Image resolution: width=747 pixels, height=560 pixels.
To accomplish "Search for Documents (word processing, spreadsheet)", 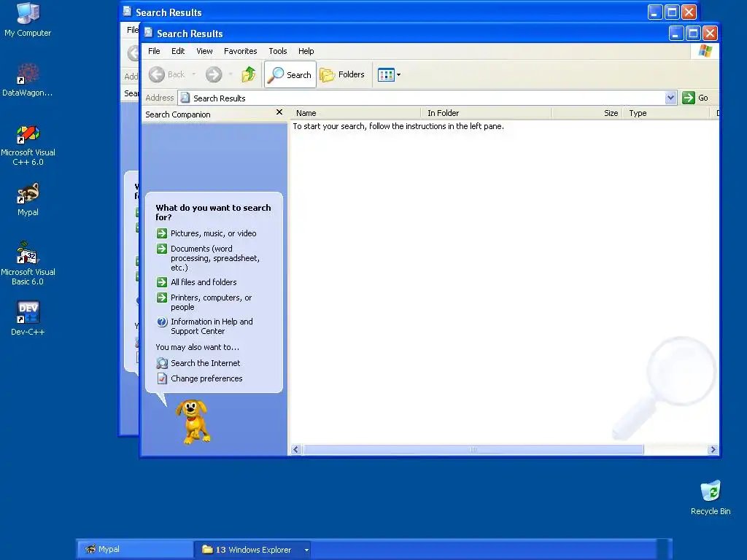I will click(x=215, y=258).
